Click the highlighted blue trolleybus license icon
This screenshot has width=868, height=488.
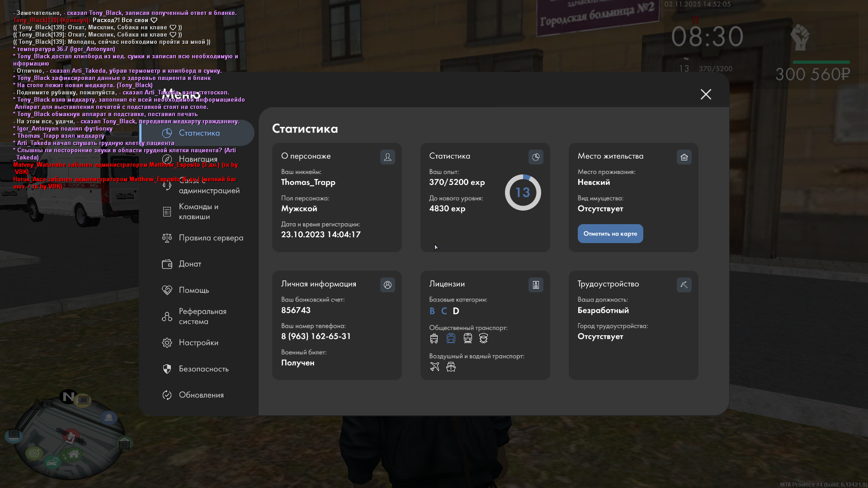pyautogui.click(x=451, y=338)
